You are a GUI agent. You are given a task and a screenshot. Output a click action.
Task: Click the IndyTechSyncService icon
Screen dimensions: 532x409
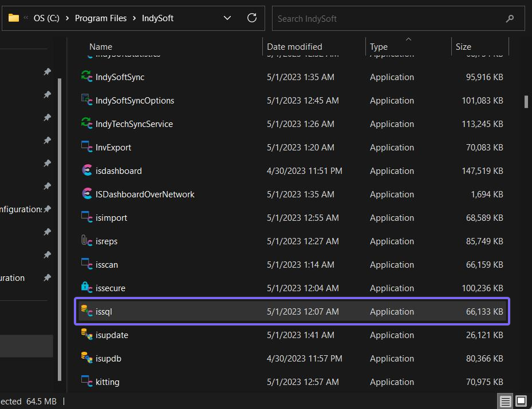click(x=86, y=124)
